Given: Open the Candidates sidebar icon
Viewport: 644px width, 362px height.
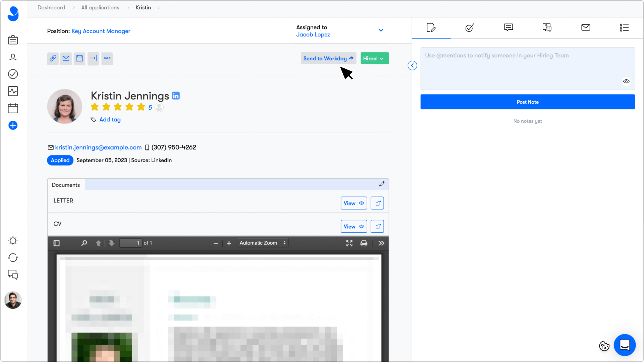Looking at the screenshot, I should point(13,57).
